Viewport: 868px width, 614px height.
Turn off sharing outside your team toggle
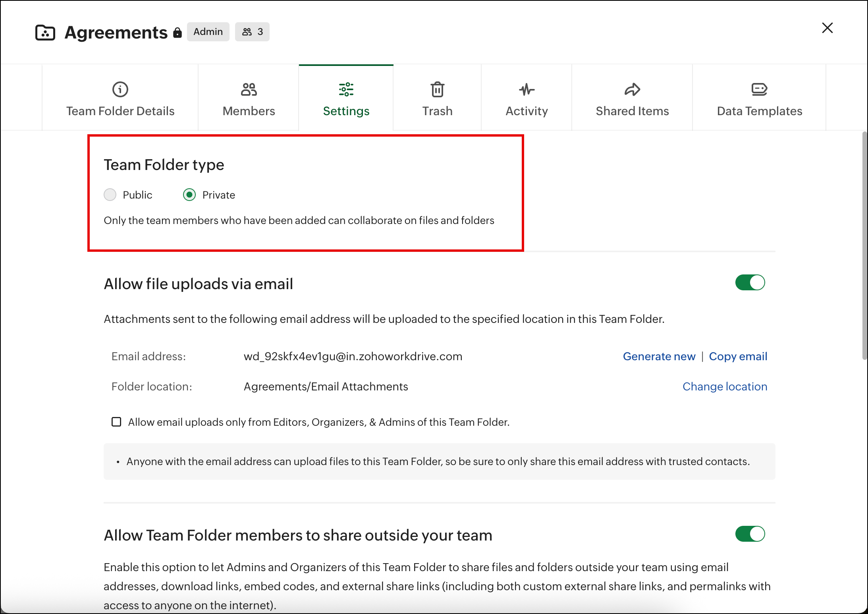750,534
